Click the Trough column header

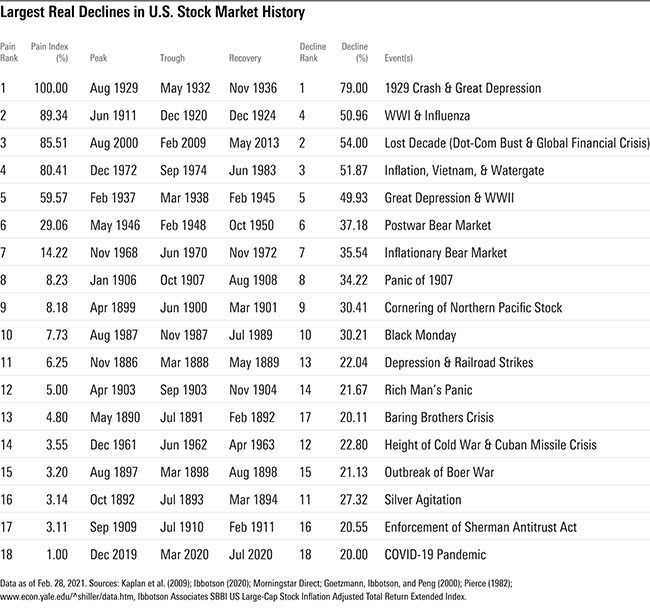[x=173, y=58]
